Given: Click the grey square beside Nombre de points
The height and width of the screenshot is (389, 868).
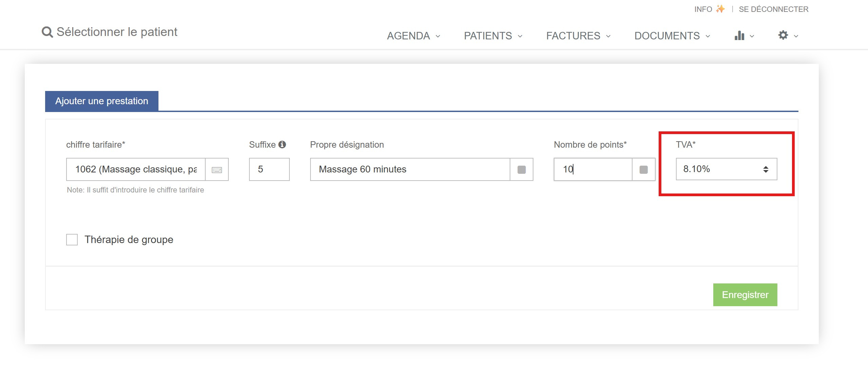Looking at the screenshot, I should (x=643, y=169).
